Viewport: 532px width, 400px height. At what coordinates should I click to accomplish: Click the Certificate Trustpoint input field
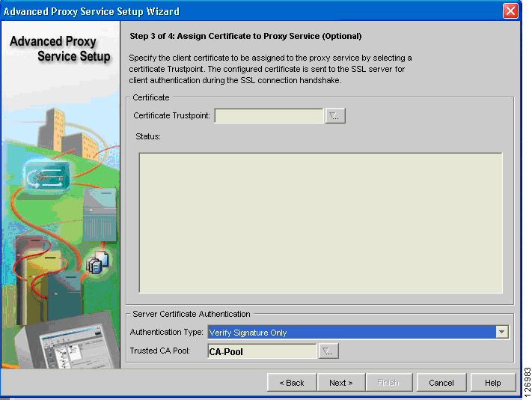(269, 116)
